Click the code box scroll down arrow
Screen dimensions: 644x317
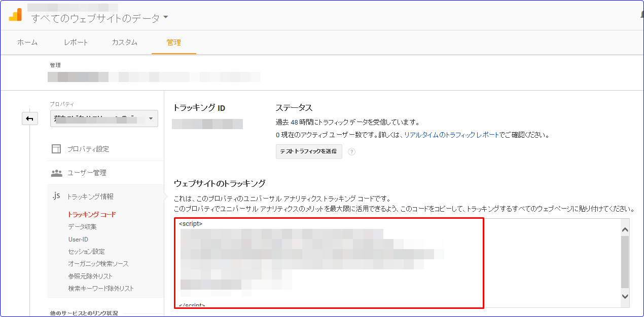(625, 296)
